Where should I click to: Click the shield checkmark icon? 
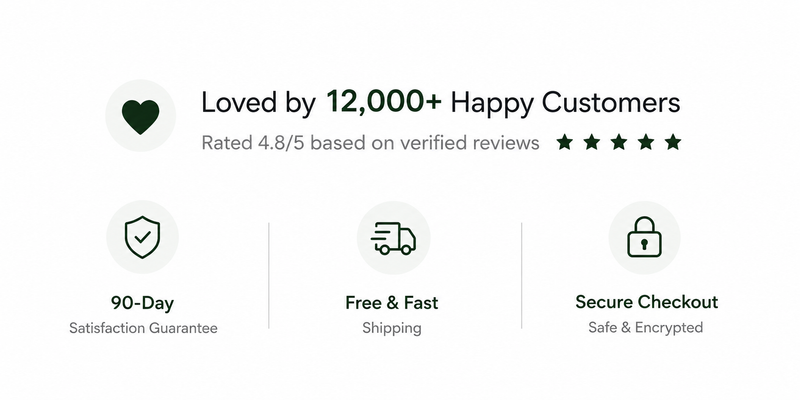(142, 237)
